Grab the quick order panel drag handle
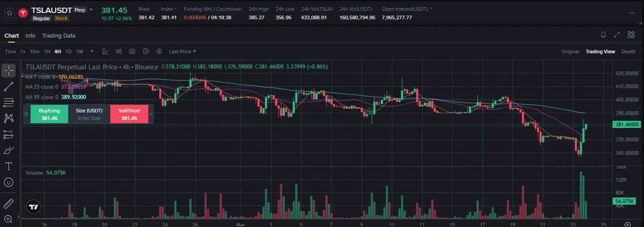 (26, 114)
